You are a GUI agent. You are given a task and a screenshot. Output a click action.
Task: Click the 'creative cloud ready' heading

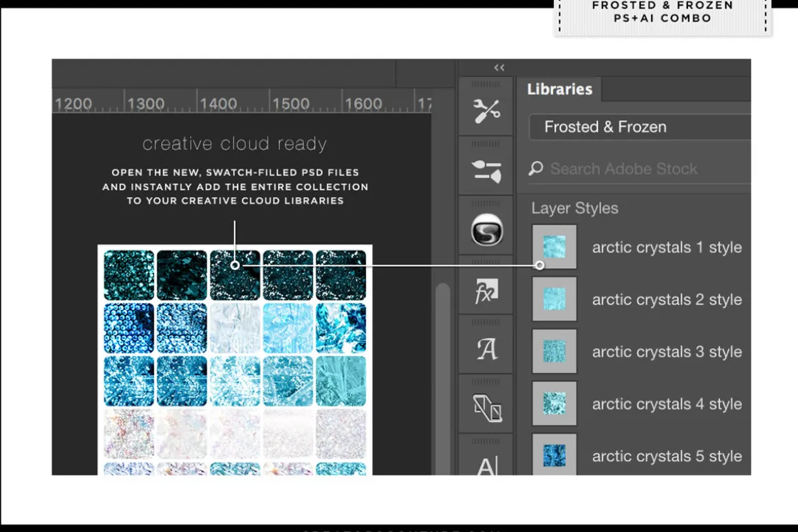tap(235, 144)
